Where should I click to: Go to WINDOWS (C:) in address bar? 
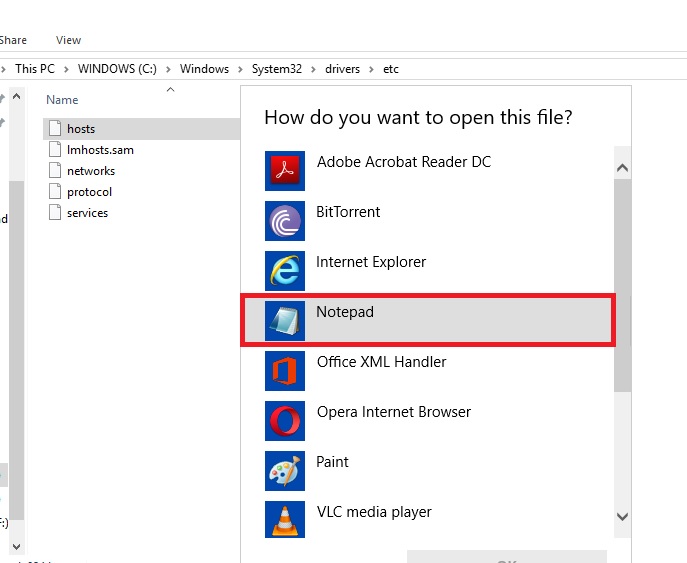(x=117, y=69)
